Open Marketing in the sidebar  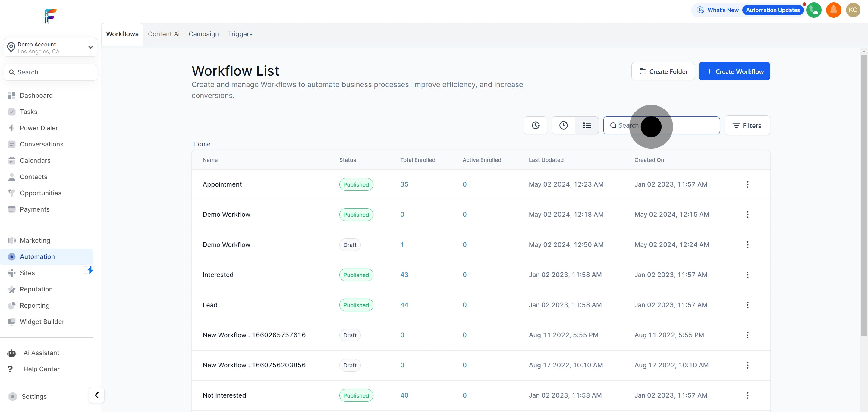click(35, 240)
